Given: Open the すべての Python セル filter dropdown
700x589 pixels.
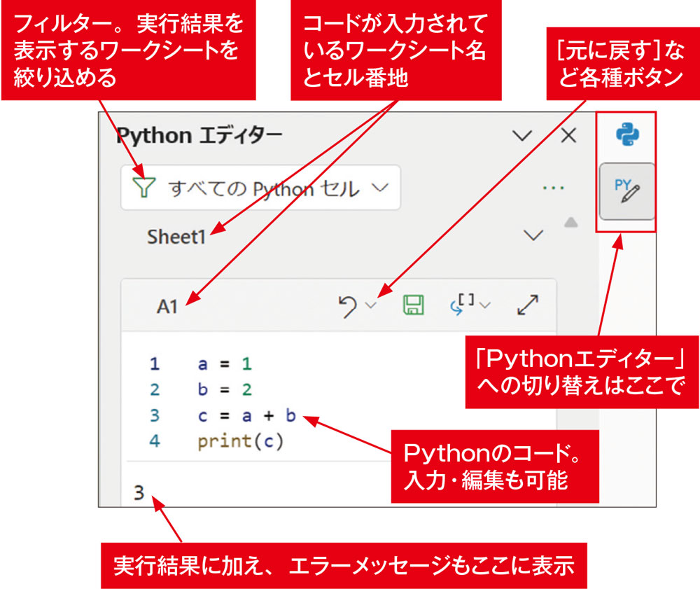Looking at the screenshot, I should [x=379, y=187].
